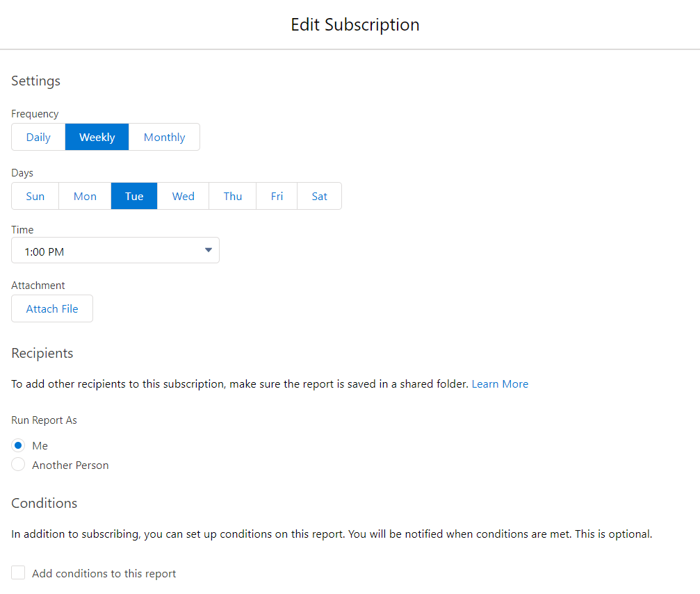This screenshot has width=700, height=594.
Task: Open the Learn More link
Action: tap(500, 383)
